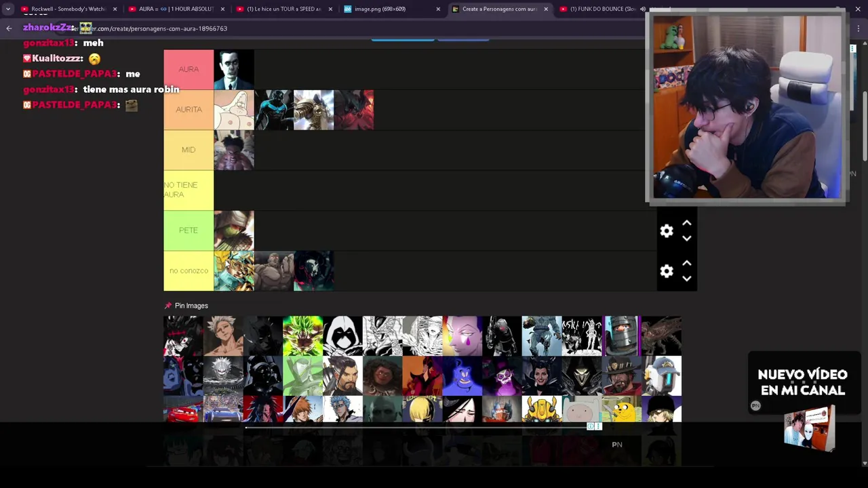The height and width of the screenshot is (488, 868).
Task: Move the no conozco row up
Action: tap(686, 263)
